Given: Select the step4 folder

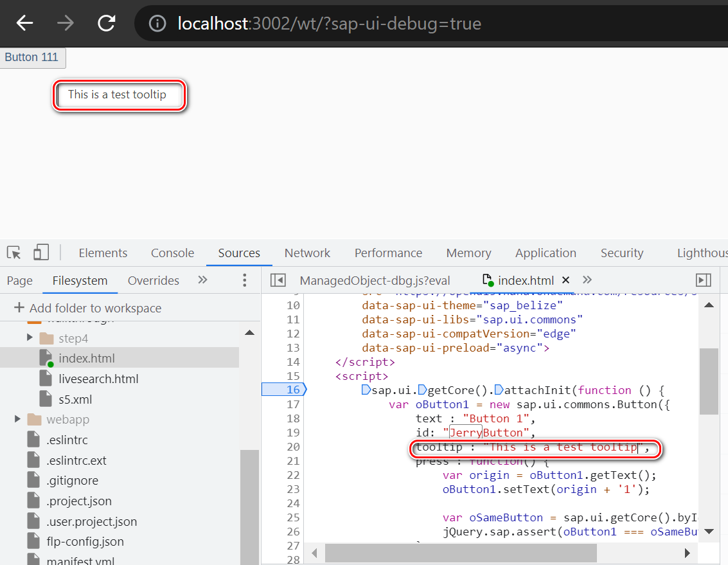Looking at the screenshot, I should [73, 338].
